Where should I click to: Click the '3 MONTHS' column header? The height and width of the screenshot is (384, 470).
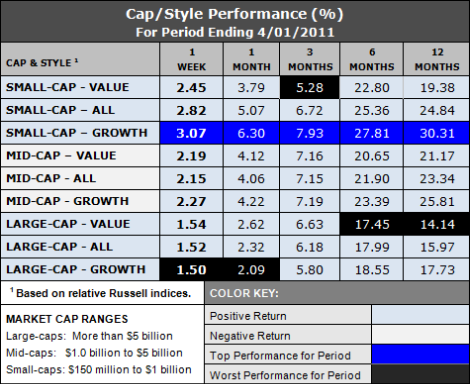310,59
